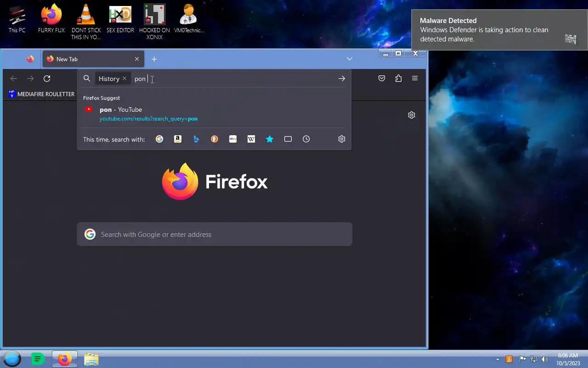Image resolution: width=588 pixels, height=368 pixels.
Task: Open This PC desktop icon
Action: [x=17, y=19]
